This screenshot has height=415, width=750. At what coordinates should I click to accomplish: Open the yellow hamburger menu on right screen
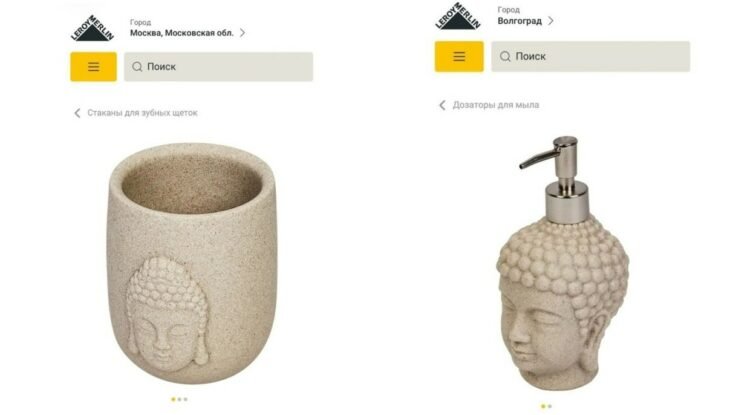[x=459, y=56]
